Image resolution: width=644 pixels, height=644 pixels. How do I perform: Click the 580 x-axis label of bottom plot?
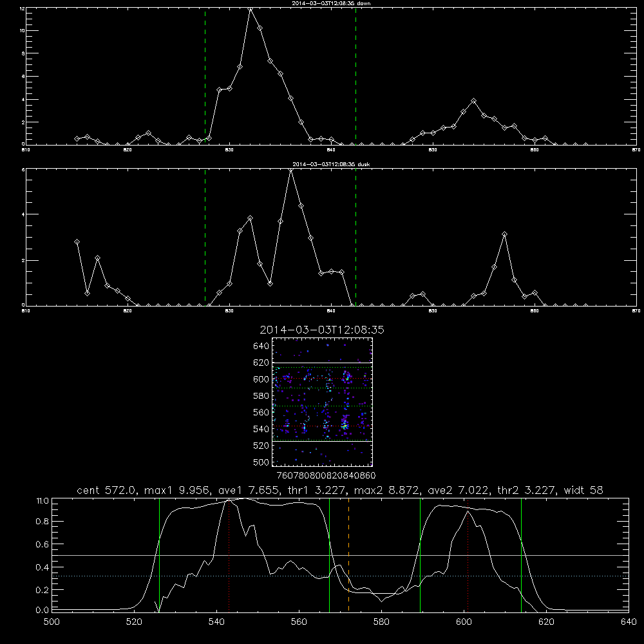pyautogui.click(x=381, y=622)
